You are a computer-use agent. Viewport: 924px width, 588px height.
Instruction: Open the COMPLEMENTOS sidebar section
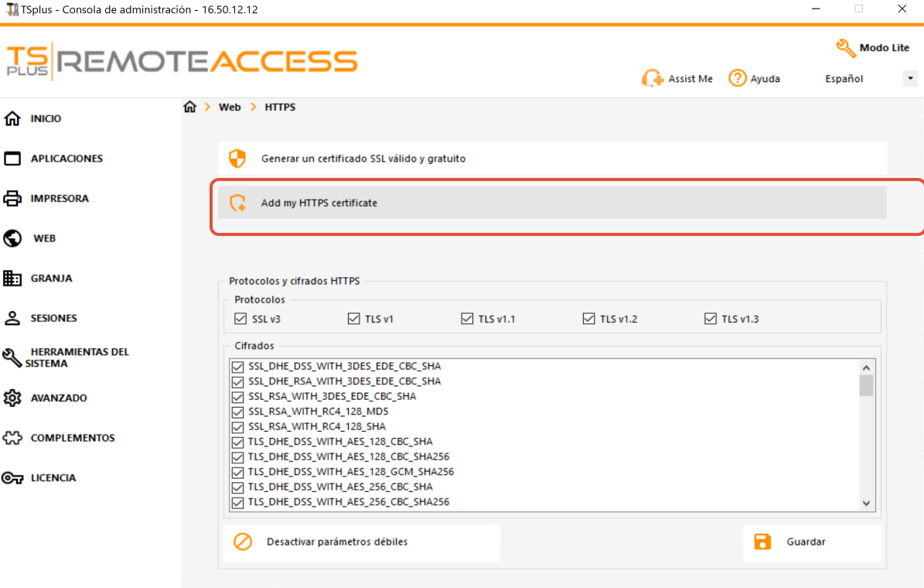pos(73,438)
